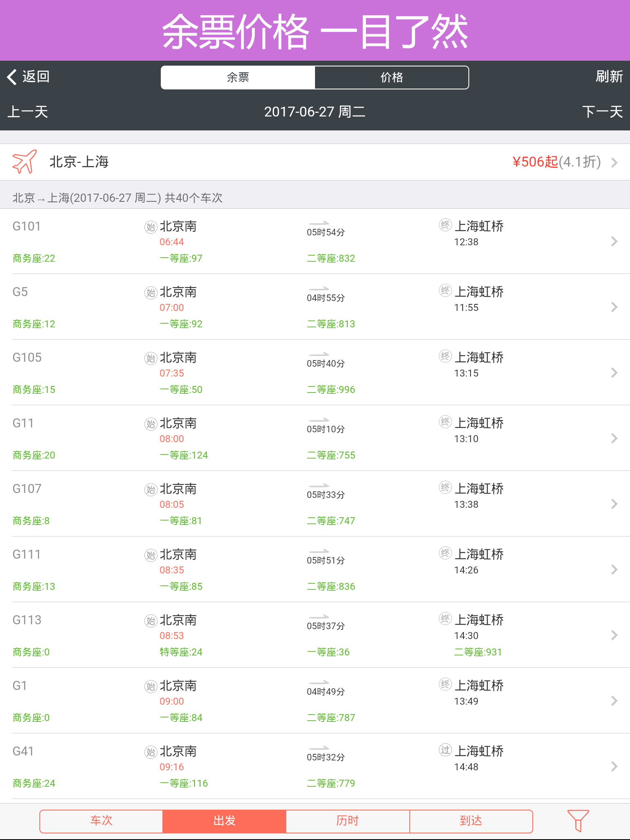
Task: Sort trains by 车次
Action: [101, 821]
